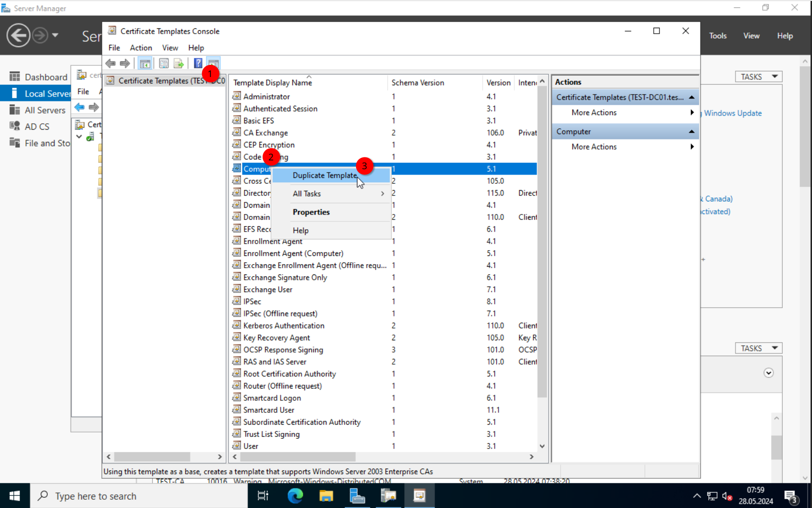This screenshot has height=508, width=812.
Task: Sort by the Version column header
Action: [x=499, y=82]
